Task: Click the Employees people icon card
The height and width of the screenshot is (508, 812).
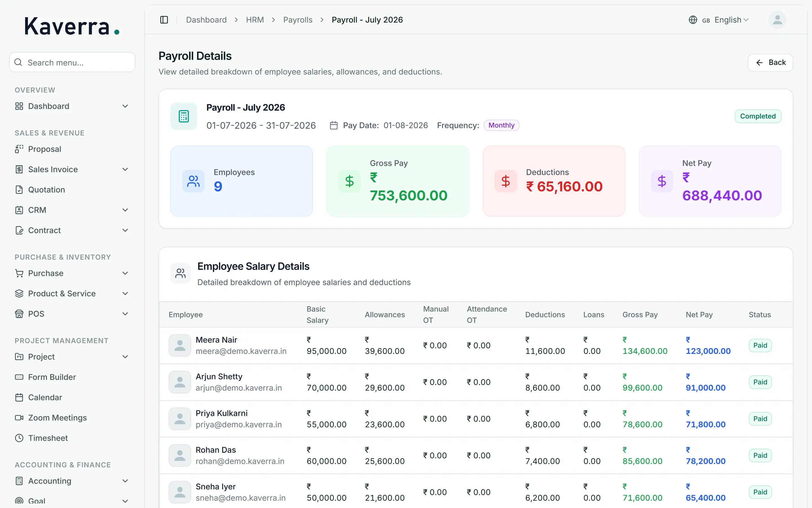Action: coord(193,181)
